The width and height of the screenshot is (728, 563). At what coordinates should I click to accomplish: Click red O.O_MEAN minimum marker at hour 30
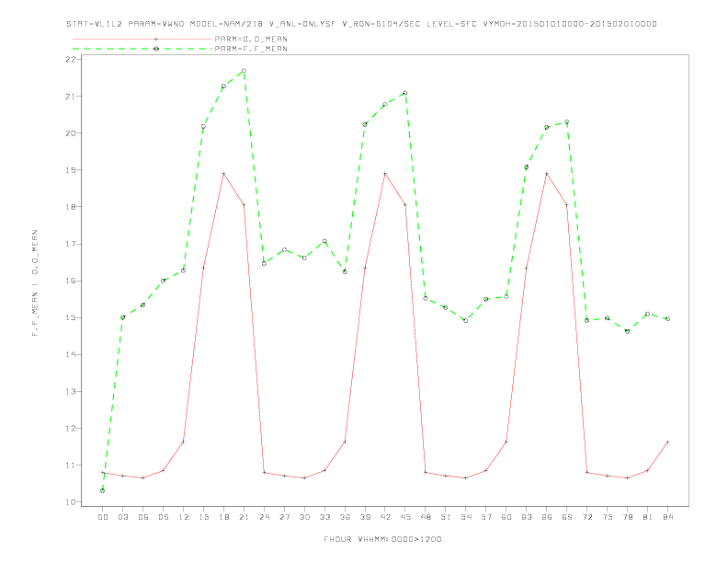[304, 477]
